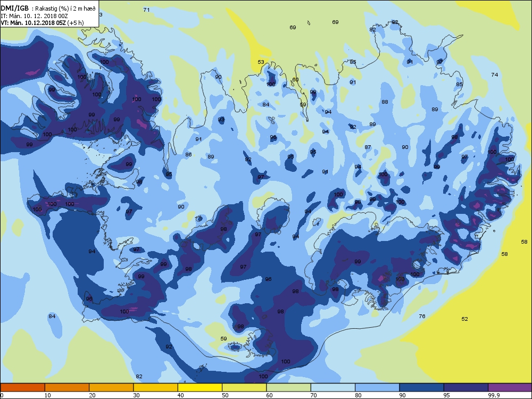Pick the pale blue 70–80 legend segment
Viewport: 532px width, 399px height.
333,387
